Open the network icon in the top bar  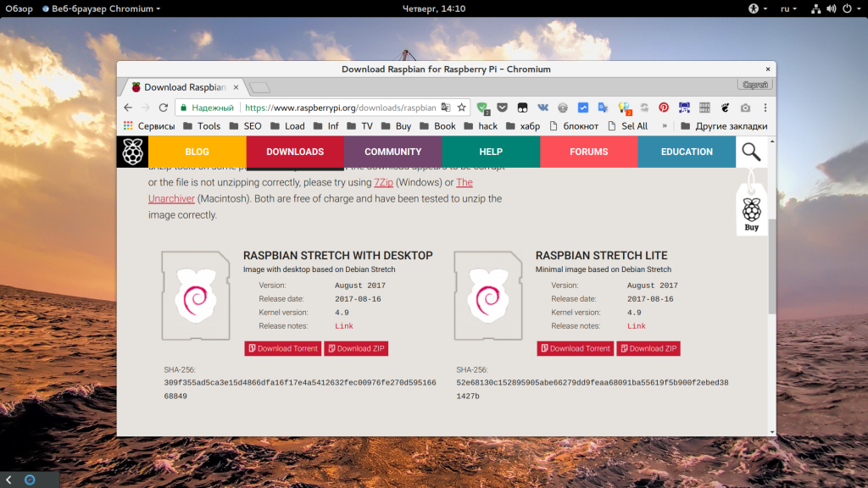click(x=816, y=8)
